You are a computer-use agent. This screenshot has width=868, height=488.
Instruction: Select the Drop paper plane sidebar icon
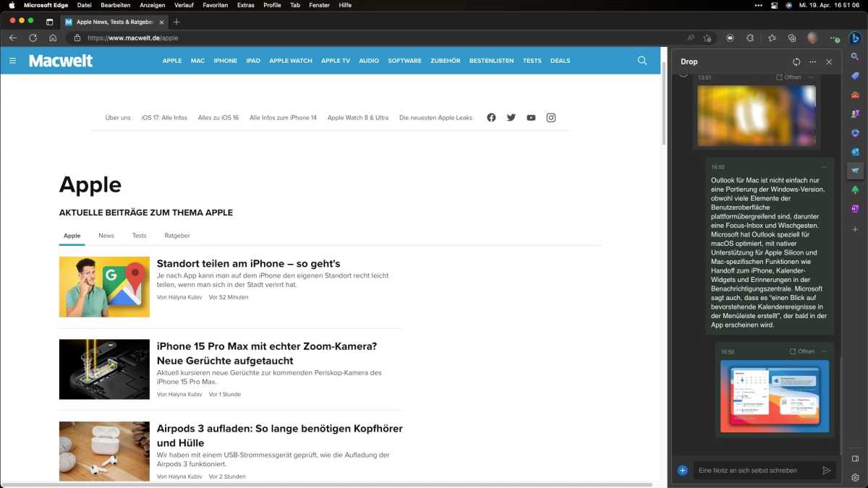click(x=855, y=171)
